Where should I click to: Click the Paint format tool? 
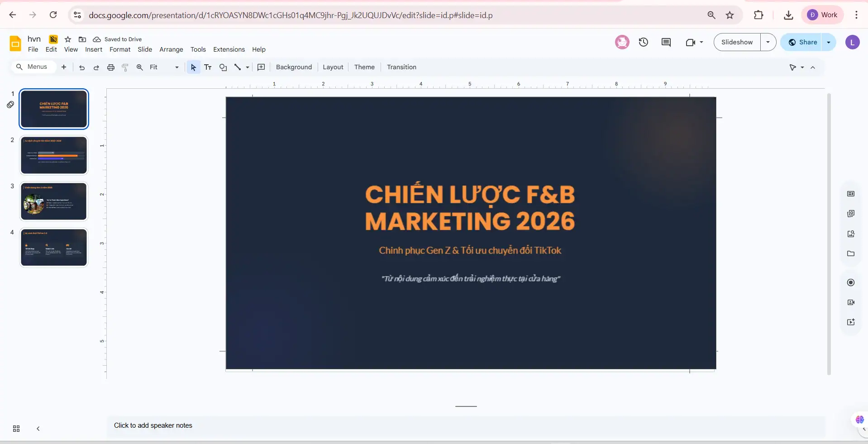(x=125, y=67)
